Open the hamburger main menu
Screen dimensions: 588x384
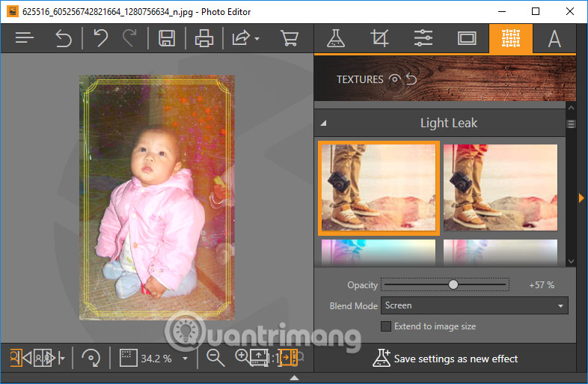point(25,38)
